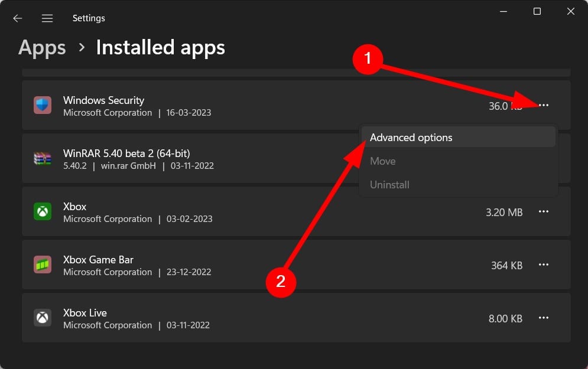The image size is (588, 369).
Task: Open the hamburger navigation menu
Action: (x=47, y=18)
